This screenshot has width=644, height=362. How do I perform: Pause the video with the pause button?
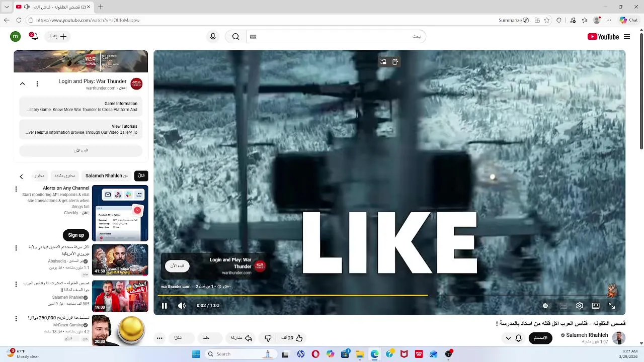point(165,306)
